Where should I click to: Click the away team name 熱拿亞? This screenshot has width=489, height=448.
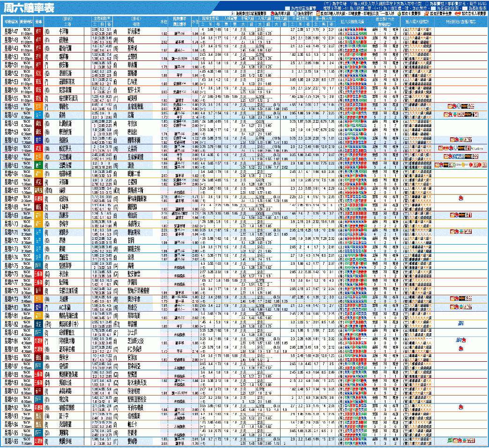coord(132,307)
